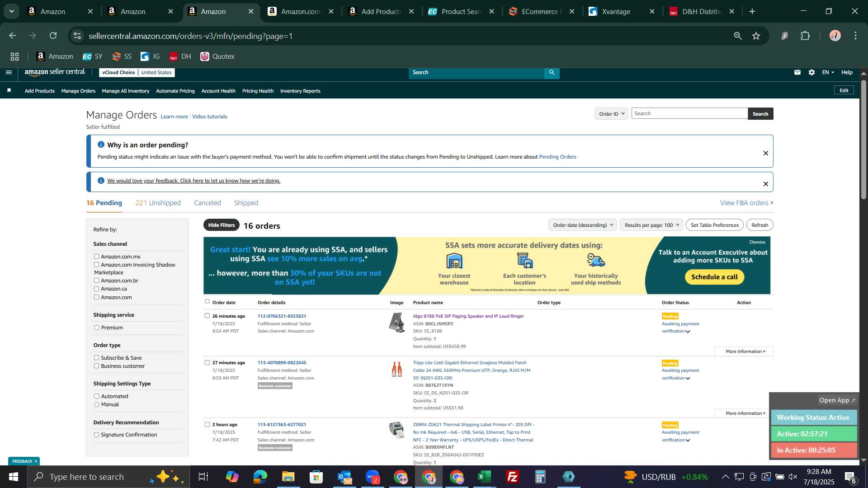
Task: Click the search magnifier button in Seller Central
Action: click(552, 72)
